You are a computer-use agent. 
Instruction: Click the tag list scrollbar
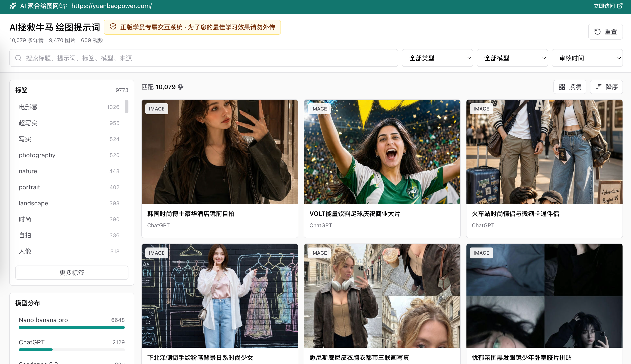point(127,106)
